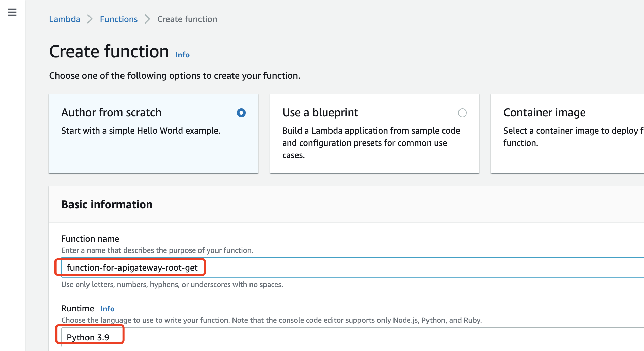Select Author from scratch radio button
The image size is (644, 351).
point(241,113)
